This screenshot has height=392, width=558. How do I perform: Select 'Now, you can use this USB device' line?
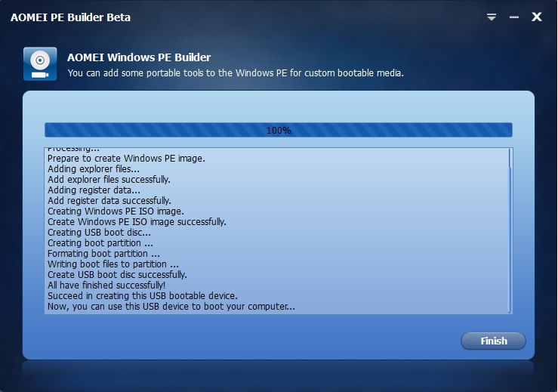coord(171,307)
